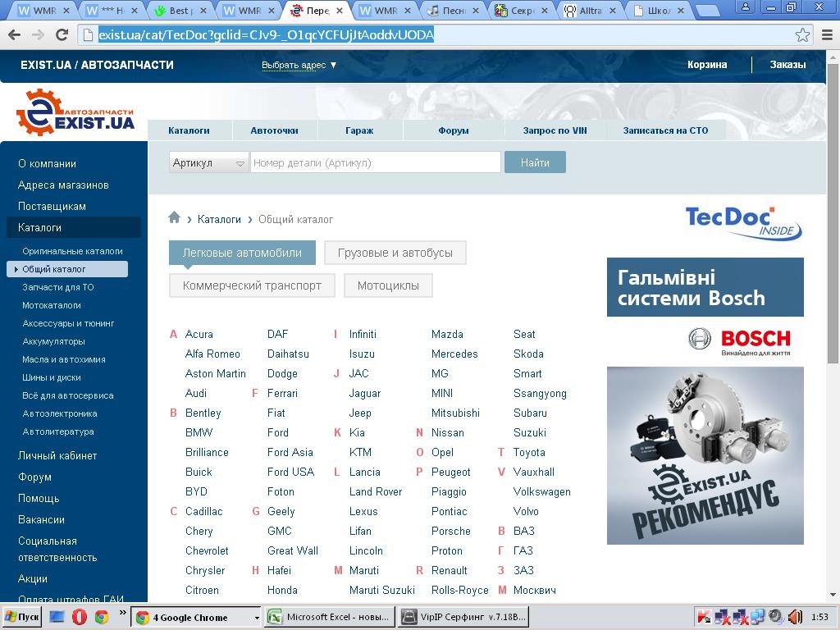This screenshot has width=840, height=630.
Task: Expand the 4 Google Chrome taskbar group
Action: point(257,618)
